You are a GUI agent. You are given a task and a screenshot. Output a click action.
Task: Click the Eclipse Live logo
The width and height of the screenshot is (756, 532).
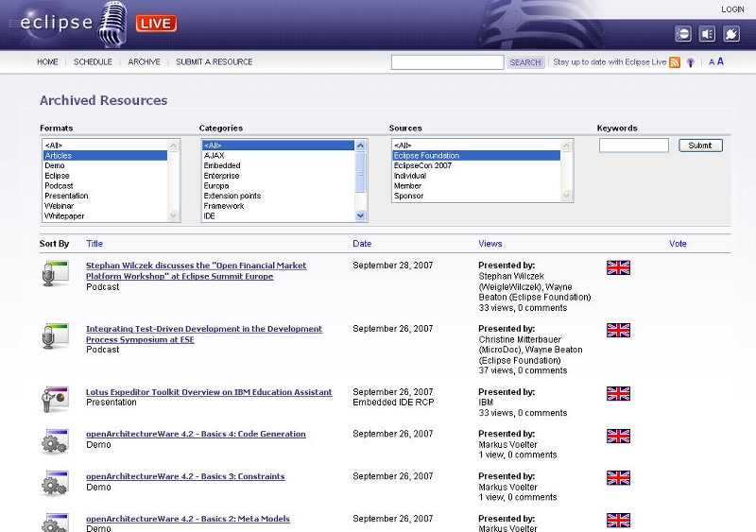coord(98,24)
